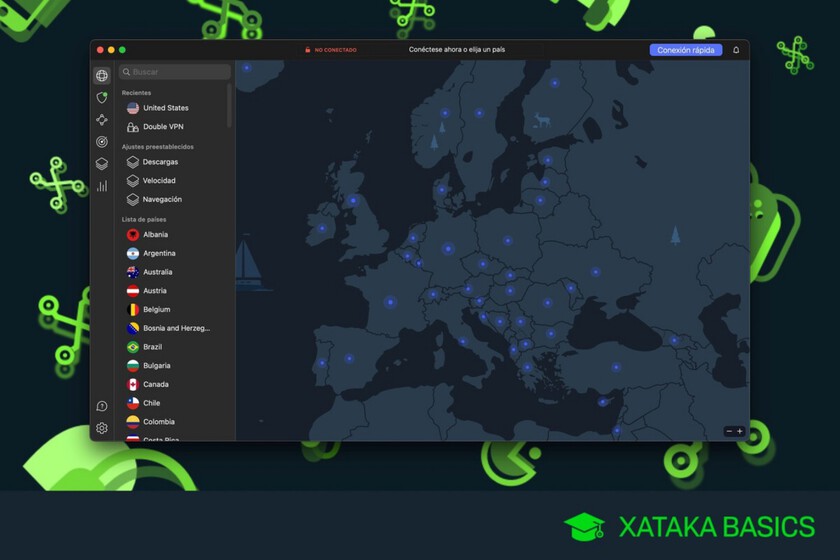The height and width of the screenshot is (560, 840).
Task: Open the statistics bar chart sidebar icon
Action: pyautogui.click(x=102, y=186)
